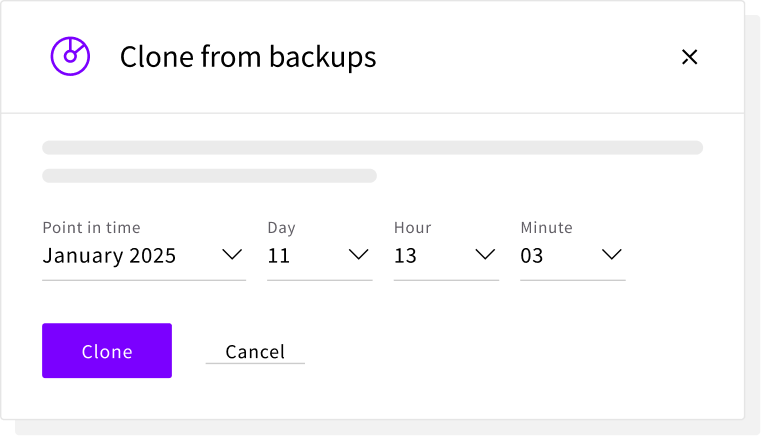Select the minute value 03
The height and width of the screenshot is (436, 761).
tap(532, 256)
